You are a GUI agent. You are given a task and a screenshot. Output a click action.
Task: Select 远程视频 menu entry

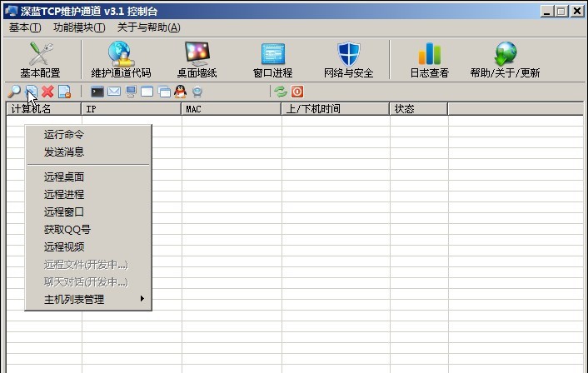coord(88,246)
